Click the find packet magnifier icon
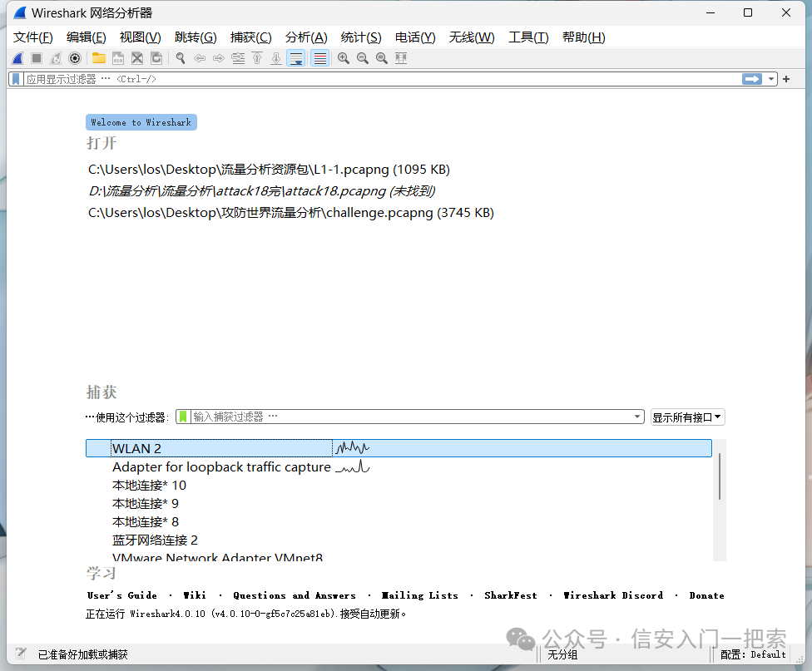The width and height of the screenshot is (812, 671). pyautogui.click(x=181, y=58)
